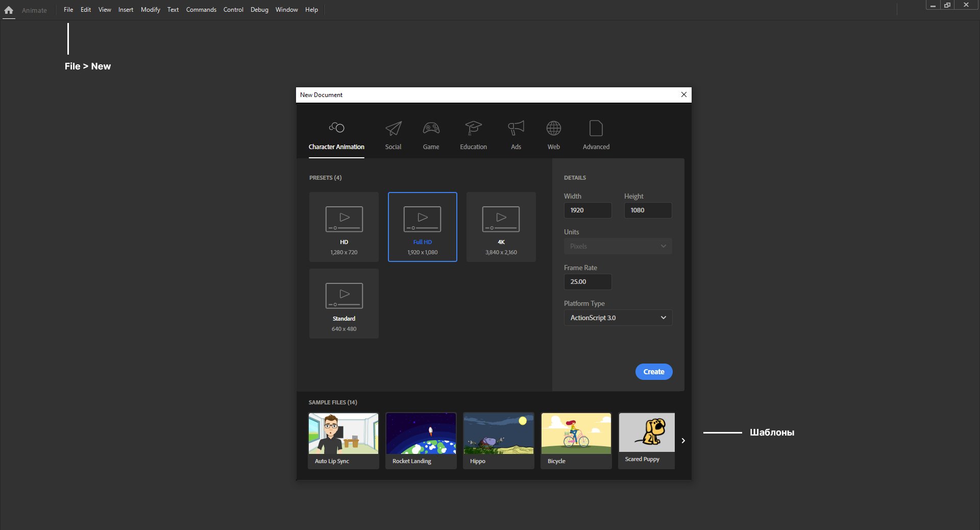Open the File menu
980x530 pixels.
pyautogui.click(x=68, y=10)
